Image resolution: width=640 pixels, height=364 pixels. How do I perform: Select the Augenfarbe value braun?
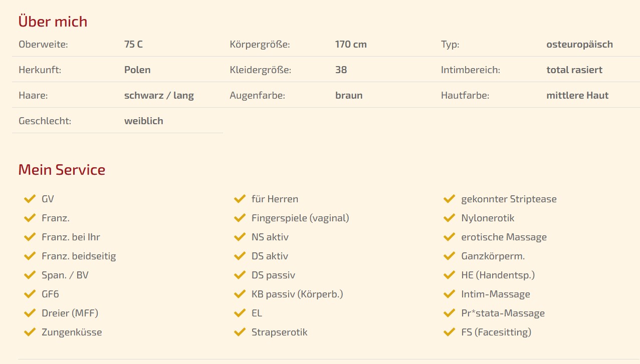tap(349, 95)
